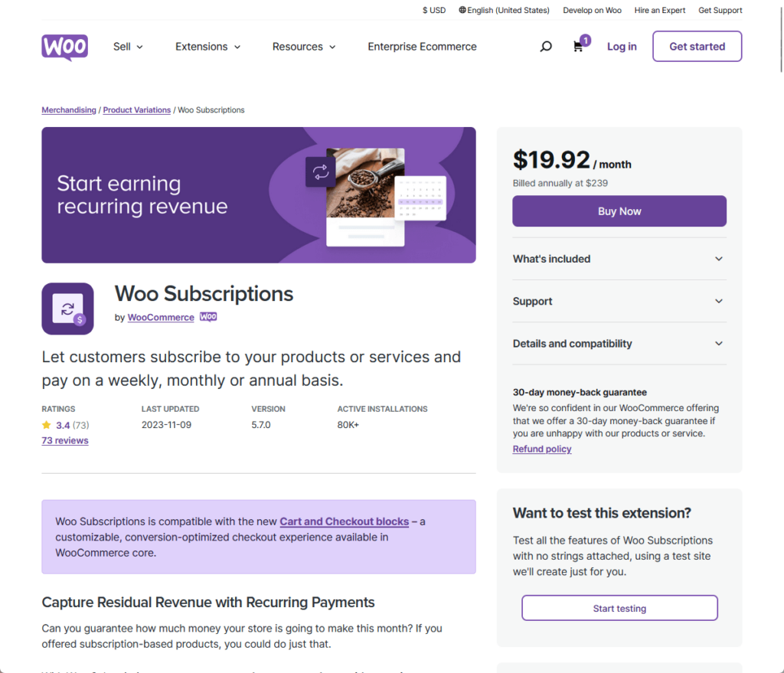
Task: Click Capture Residual Revenue heading
Action: pos(208,603)
